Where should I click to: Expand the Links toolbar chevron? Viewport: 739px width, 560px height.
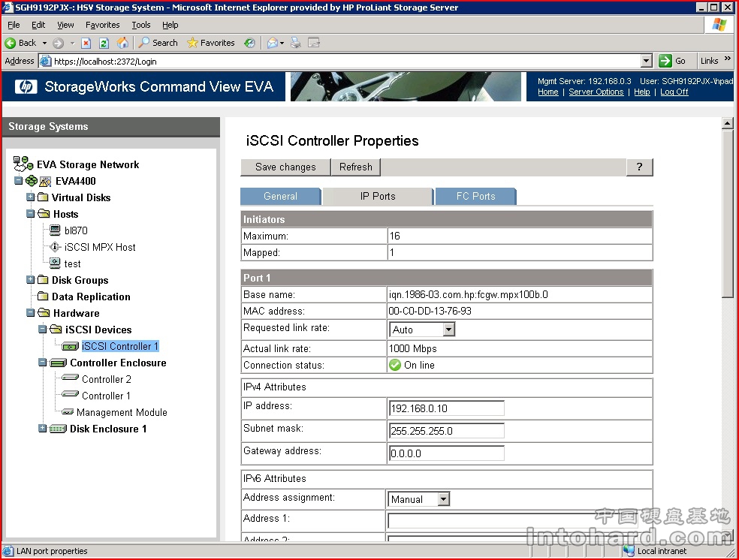point(728,59)
